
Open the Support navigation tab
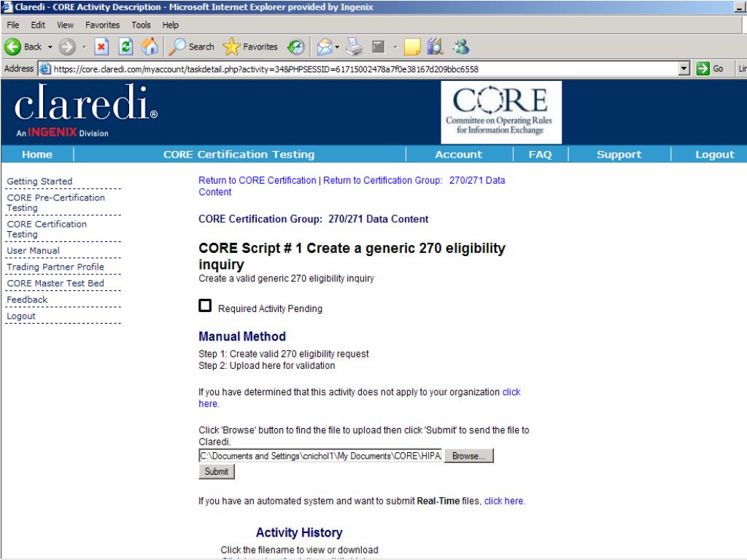coord(619,155)
